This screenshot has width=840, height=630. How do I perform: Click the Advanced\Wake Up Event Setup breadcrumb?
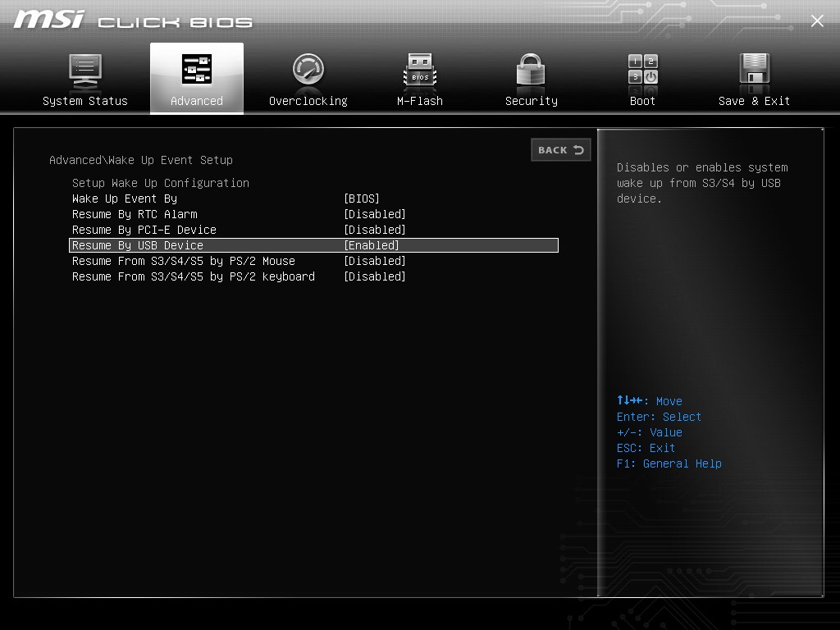click(141, 160)
